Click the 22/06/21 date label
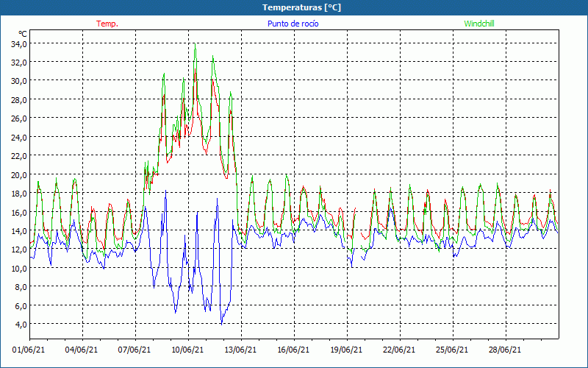Image resolution: width=588 pixels, height=368 pixels. click(x=399, y=350)
